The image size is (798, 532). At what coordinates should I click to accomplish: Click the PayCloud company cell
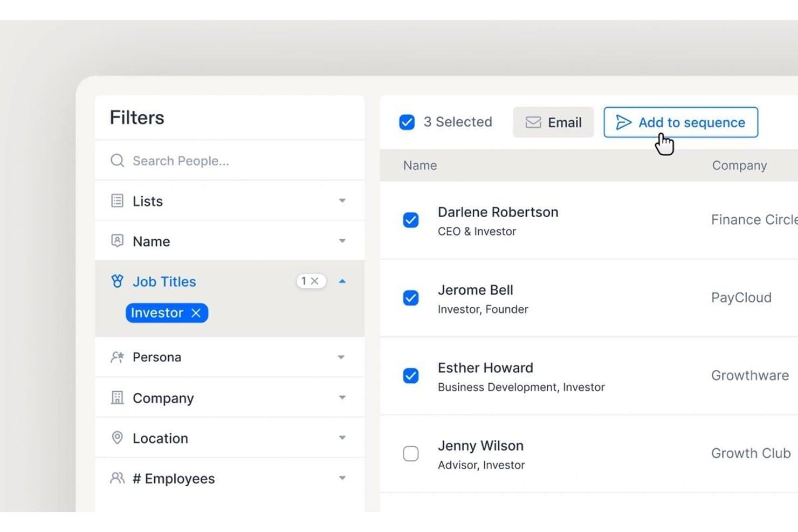[x=741, y=298]
